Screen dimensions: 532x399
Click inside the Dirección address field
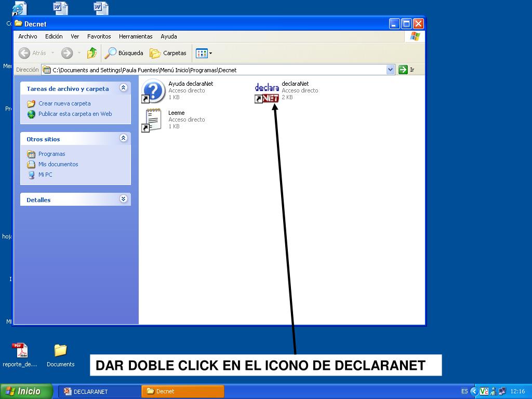pos(218,70)
